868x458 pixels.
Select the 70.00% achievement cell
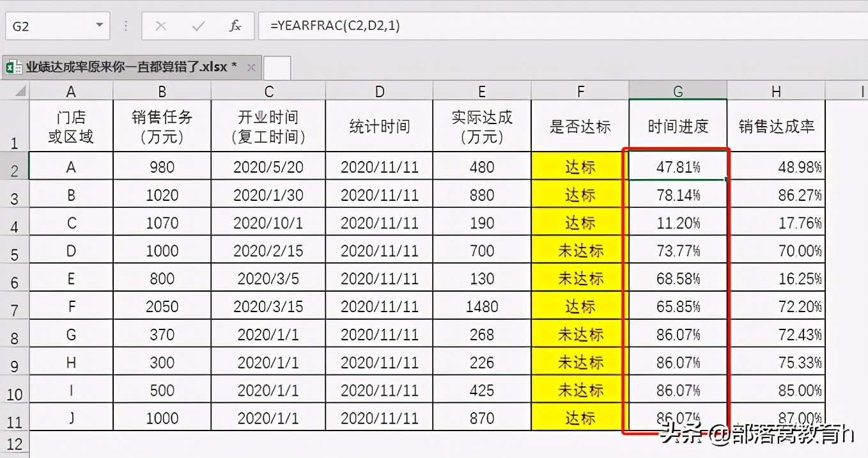776,250
